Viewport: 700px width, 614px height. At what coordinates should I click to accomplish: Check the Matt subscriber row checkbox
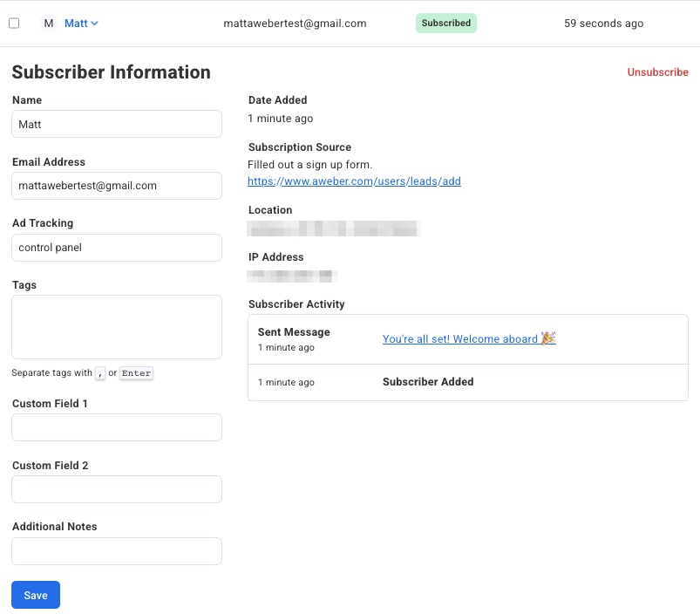coord(14,24)
